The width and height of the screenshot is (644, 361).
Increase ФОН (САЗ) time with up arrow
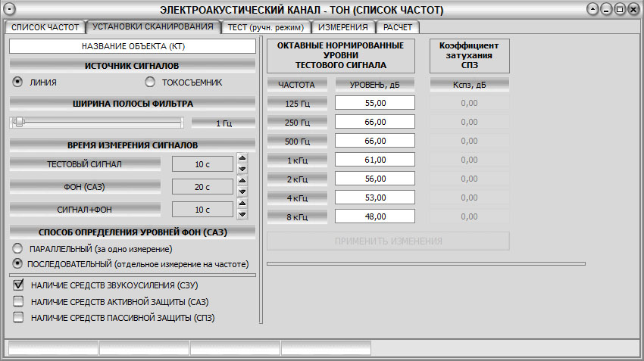point(242,181)
